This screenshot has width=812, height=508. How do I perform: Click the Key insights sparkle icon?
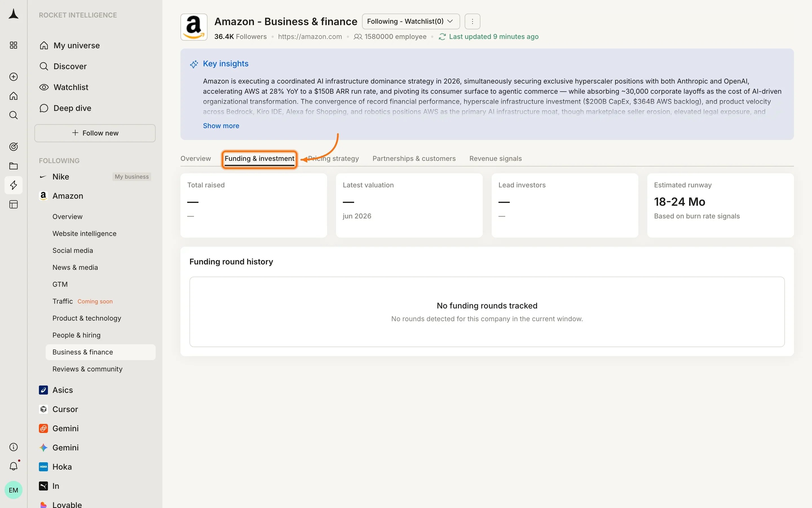pos(194,64)
